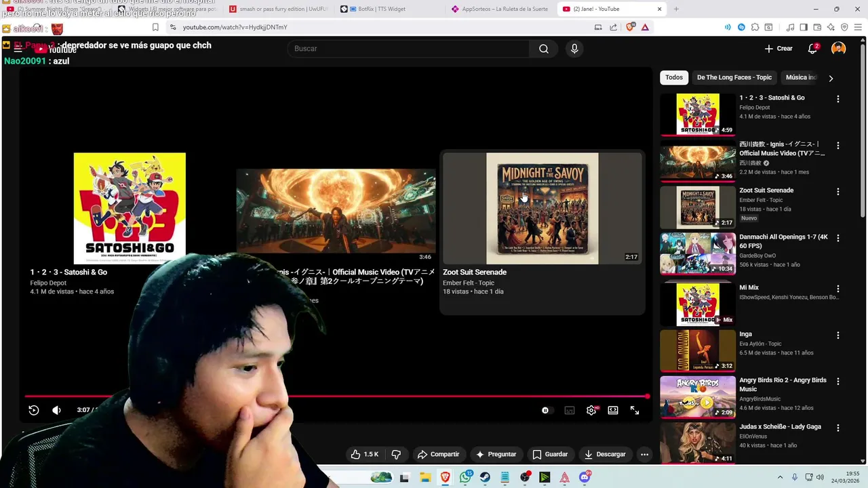Click the share page icon in address bar

(x=614, y=27)
